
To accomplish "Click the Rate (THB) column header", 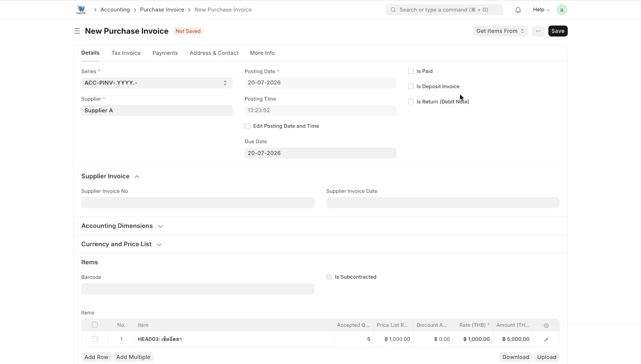I will click(x=473, y=325).
